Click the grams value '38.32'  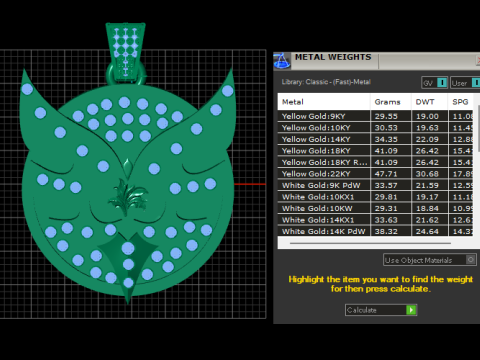coord(386,231)
